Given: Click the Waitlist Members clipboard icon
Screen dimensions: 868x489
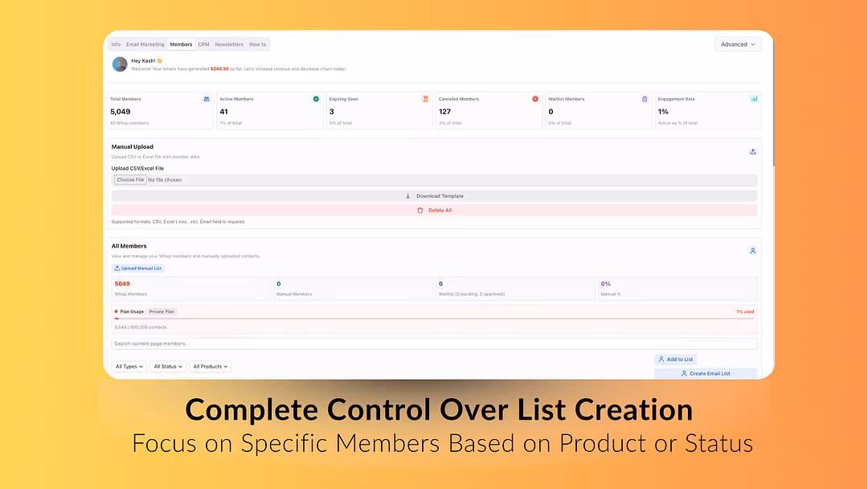Looking at the screenshot, I should click(x=645, y=99).
